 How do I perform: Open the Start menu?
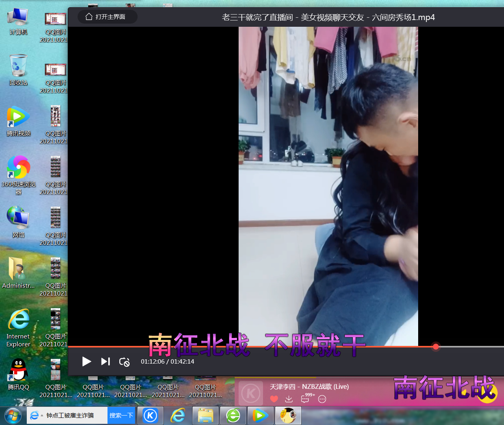click(x=13, y=416)
